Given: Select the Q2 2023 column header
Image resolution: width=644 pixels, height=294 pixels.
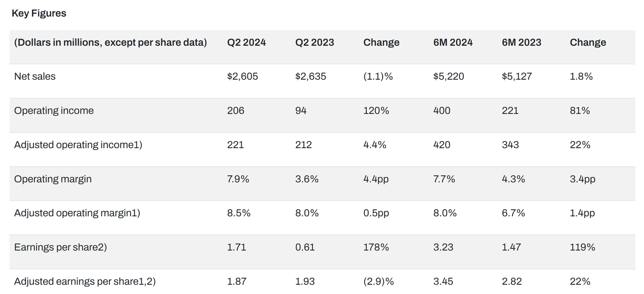Looking at the screenshot, I should (315, 42).
